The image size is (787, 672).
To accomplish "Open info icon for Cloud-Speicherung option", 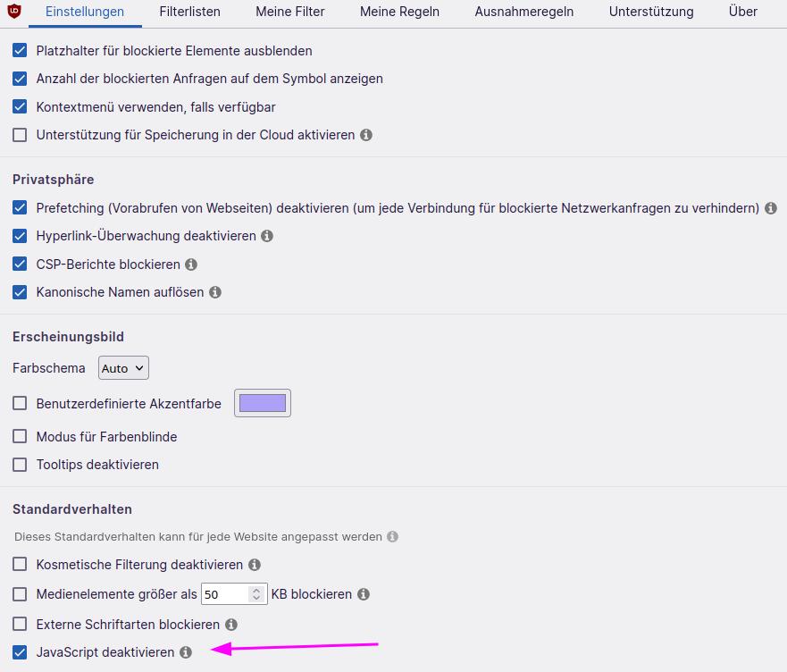I will [366, 135].
